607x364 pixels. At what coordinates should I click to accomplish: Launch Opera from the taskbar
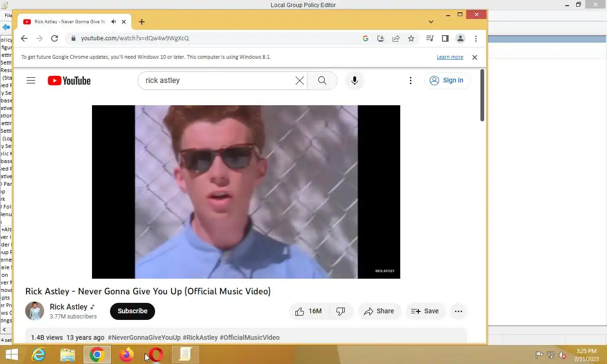[156, 355]
